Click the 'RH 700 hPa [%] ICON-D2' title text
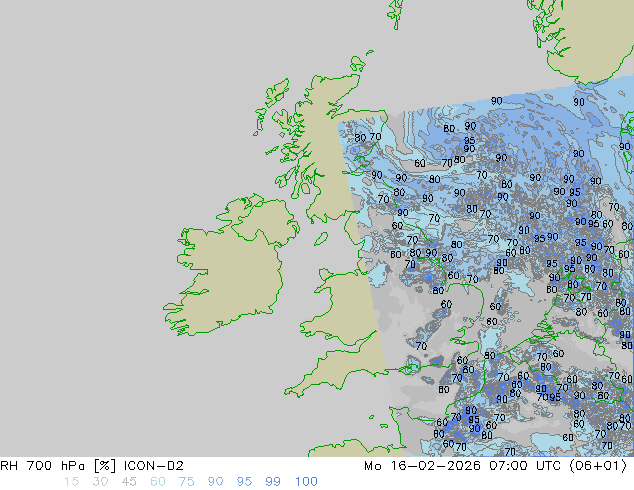634x490 pixels. [92, 466]
